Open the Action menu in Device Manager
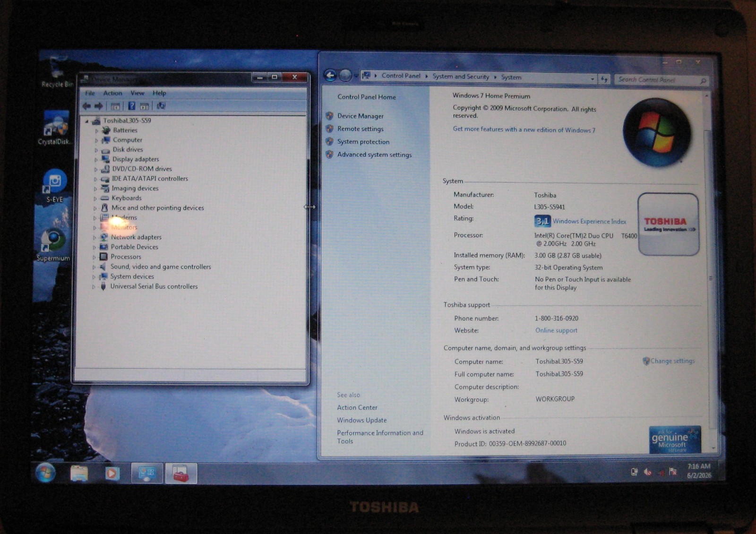The width and height of the screenshot is (756, 534). tap(112, 93)
